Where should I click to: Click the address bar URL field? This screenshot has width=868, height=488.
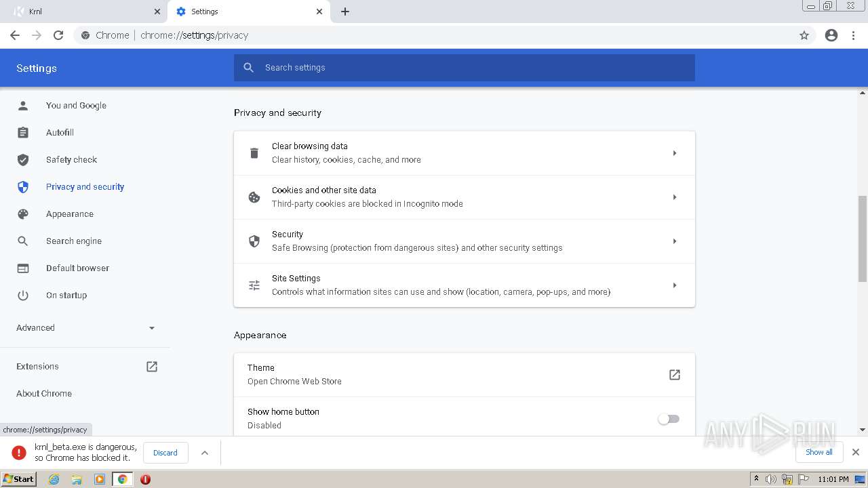click(x=434, y=35)
